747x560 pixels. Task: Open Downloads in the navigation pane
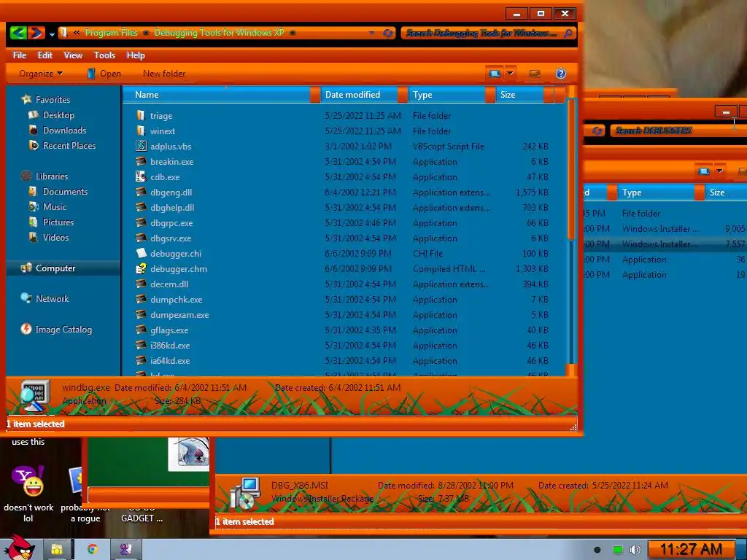point(64,130)
